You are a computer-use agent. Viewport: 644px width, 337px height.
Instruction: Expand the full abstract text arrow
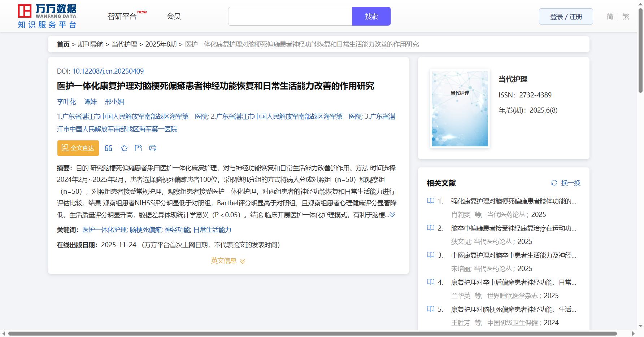(392, 215)
